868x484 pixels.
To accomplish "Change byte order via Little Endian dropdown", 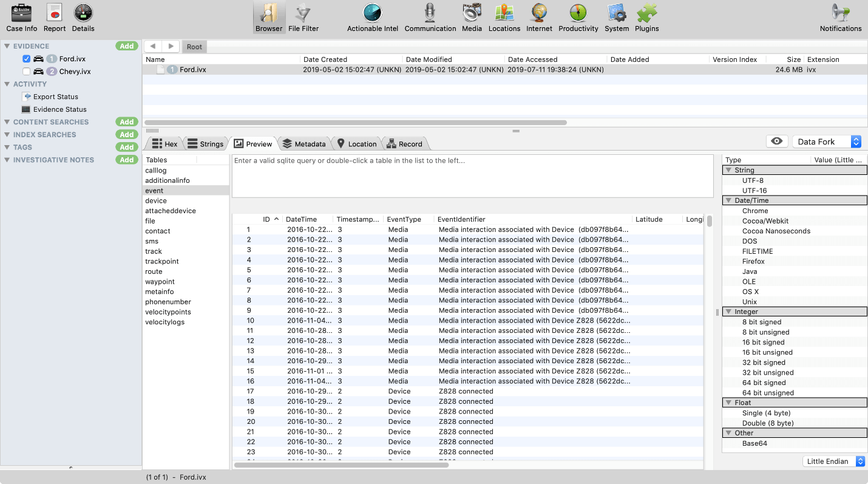I will tap(834, 461).
